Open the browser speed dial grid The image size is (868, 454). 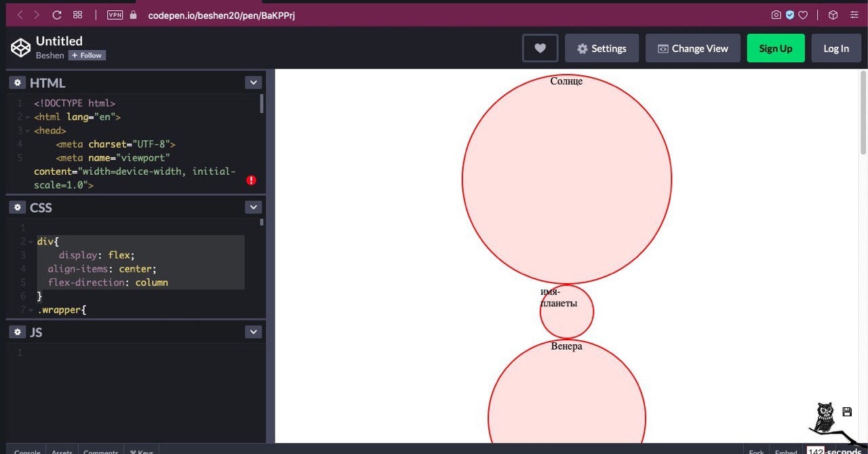[77, 14]
